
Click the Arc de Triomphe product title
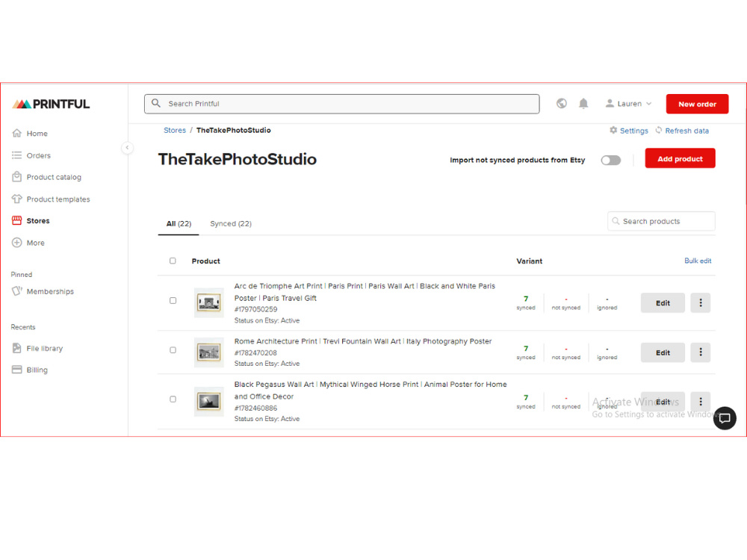365,292
